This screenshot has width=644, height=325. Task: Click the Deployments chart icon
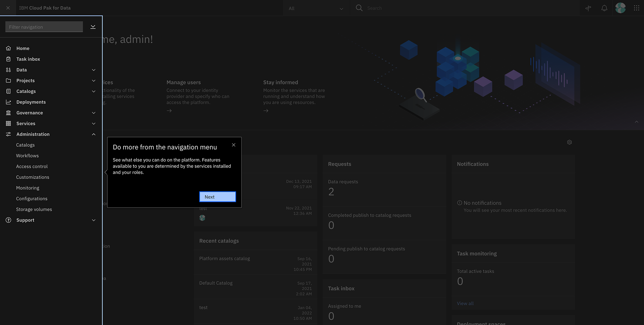click(x=8, y=102)
